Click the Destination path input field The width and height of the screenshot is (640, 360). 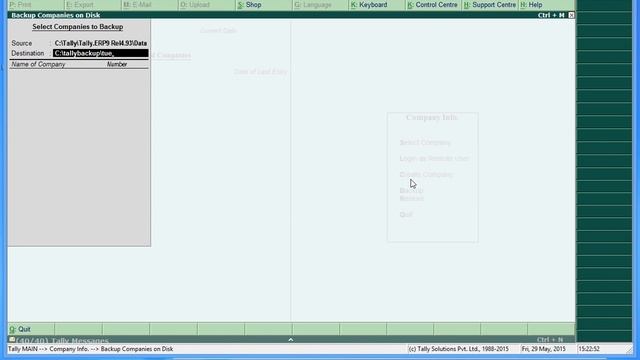[x=100, y=53]
